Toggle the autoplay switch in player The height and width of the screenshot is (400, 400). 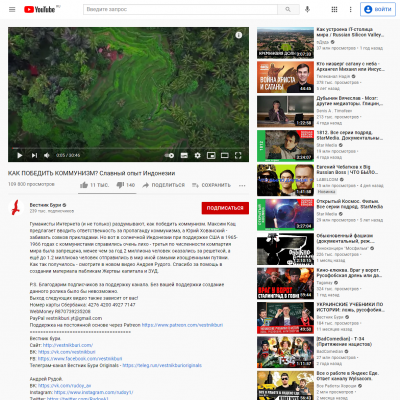pyautogui.click(x=170, y=155)
